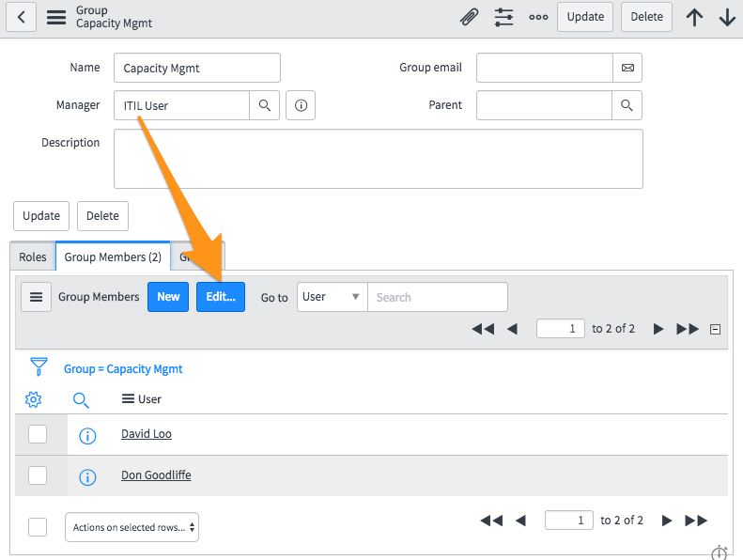The image size is (743, 560).
Task: Select the Don Goodliffe row checkbox
Action: click(38, 475)
